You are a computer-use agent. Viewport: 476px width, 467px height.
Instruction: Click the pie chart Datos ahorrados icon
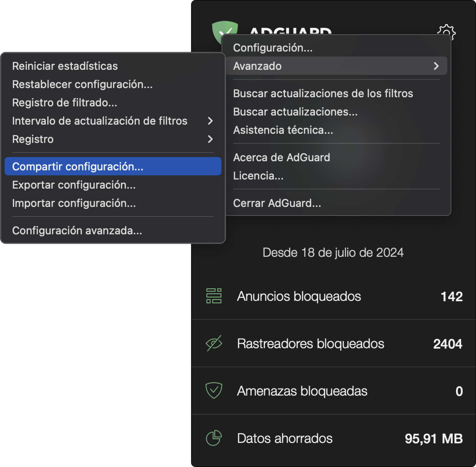pyautogui.click(x=214, y=438)
